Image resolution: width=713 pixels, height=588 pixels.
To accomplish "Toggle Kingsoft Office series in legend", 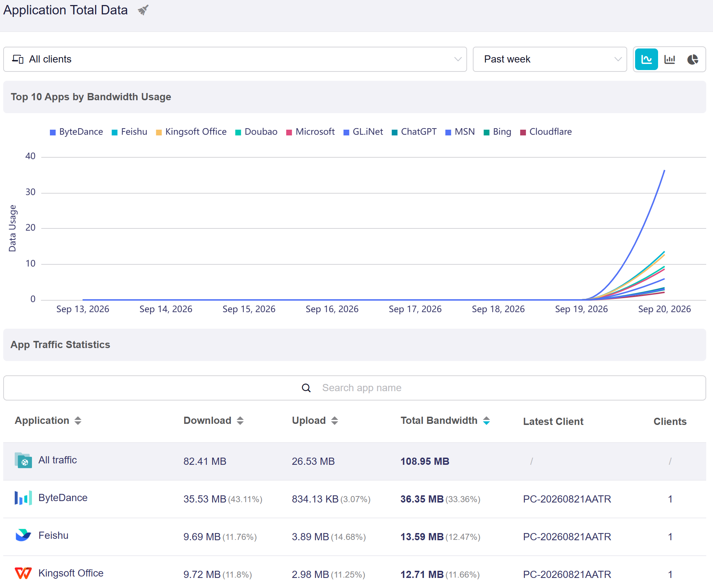I will click(x=191, y=132).
